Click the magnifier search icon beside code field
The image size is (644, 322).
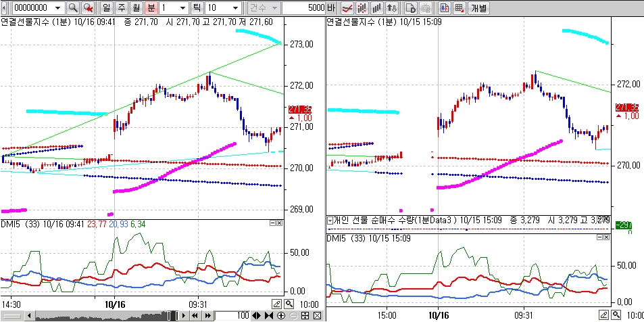[x=72, y=8]
